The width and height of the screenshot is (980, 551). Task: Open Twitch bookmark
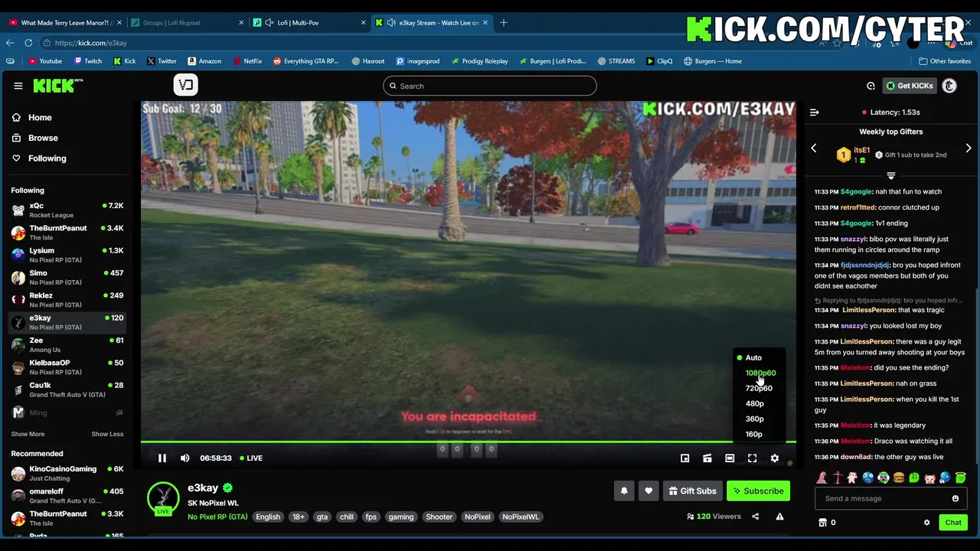pyautogui.click(x=88, y=61)
